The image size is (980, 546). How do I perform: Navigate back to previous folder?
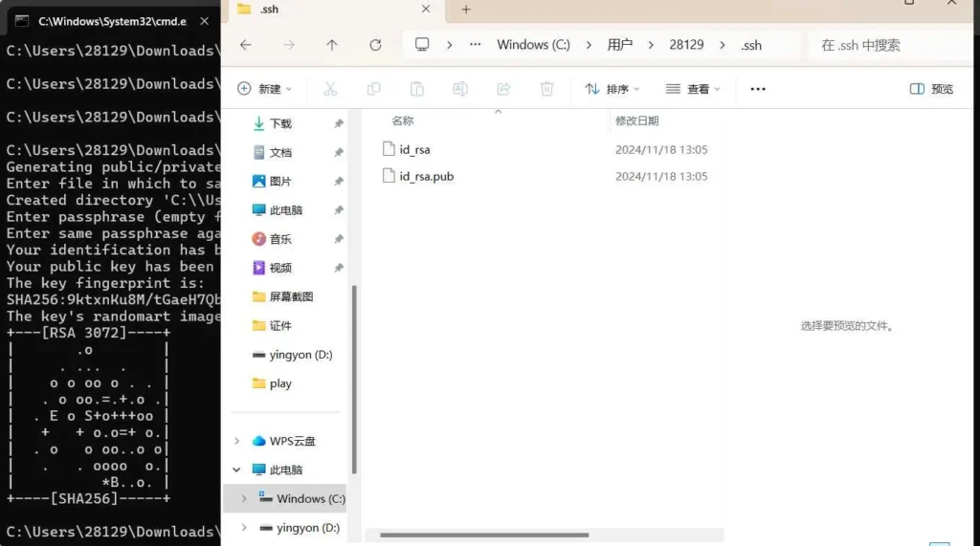246,45
